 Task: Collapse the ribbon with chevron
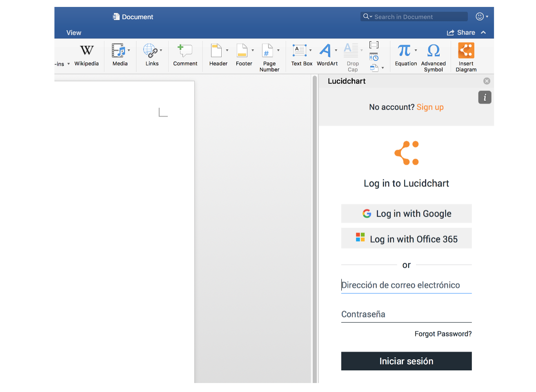[x=484, y=33]
